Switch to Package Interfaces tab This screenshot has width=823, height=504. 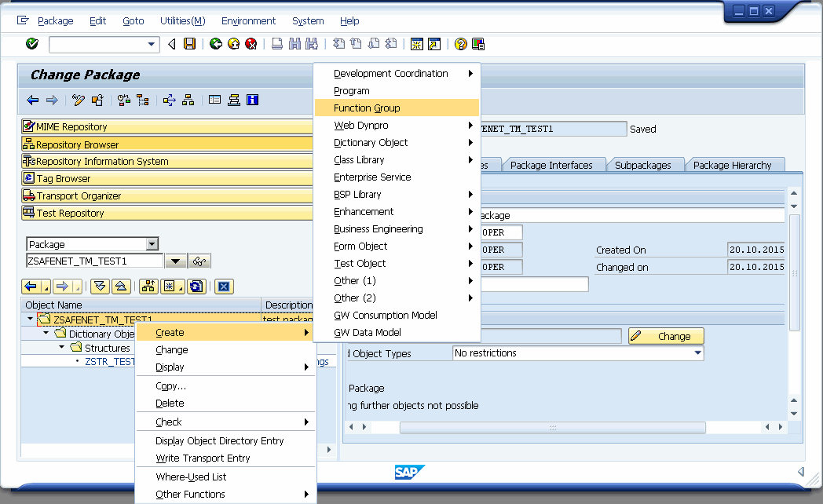(x=551, y=165)
